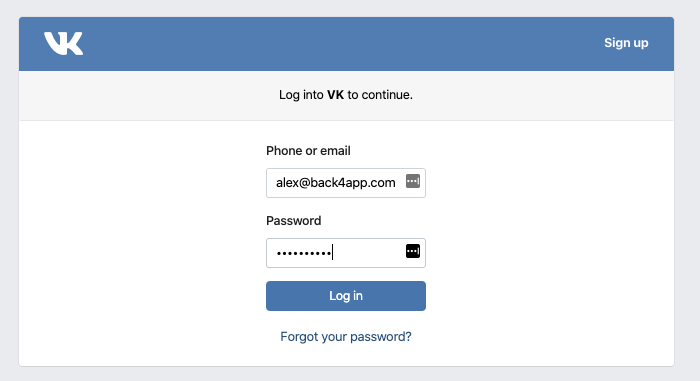
Task: Focus the Password input field
Action: [346, 253]
